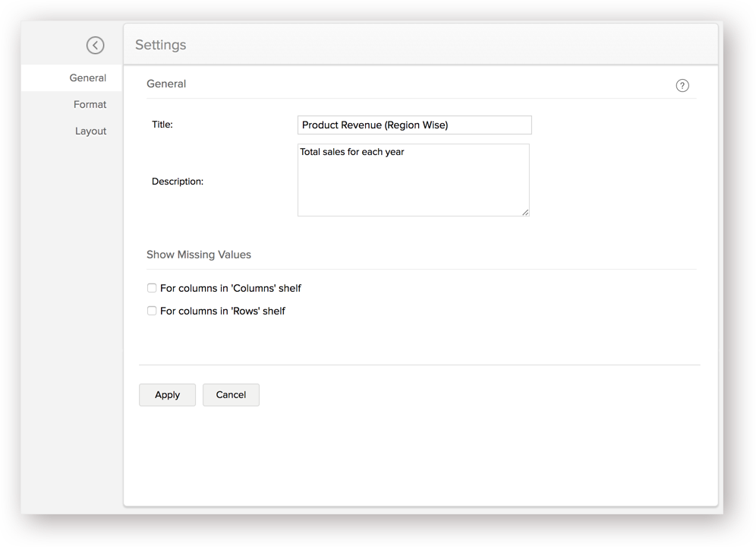Open help via the question mark icon
The height and width of the screenshot is (547, 756).
pos(682,85)
